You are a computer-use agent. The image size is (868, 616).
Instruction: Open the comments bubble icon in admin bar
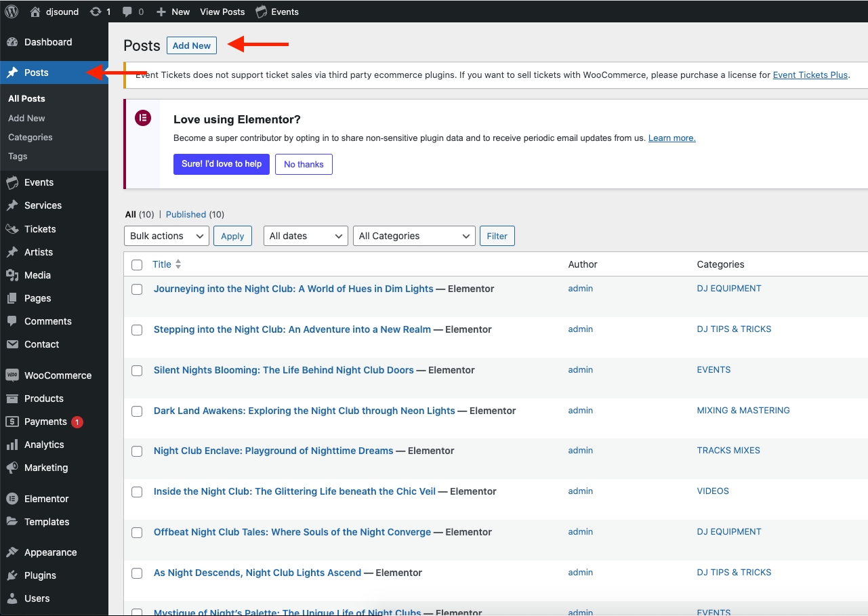point(127,12)
